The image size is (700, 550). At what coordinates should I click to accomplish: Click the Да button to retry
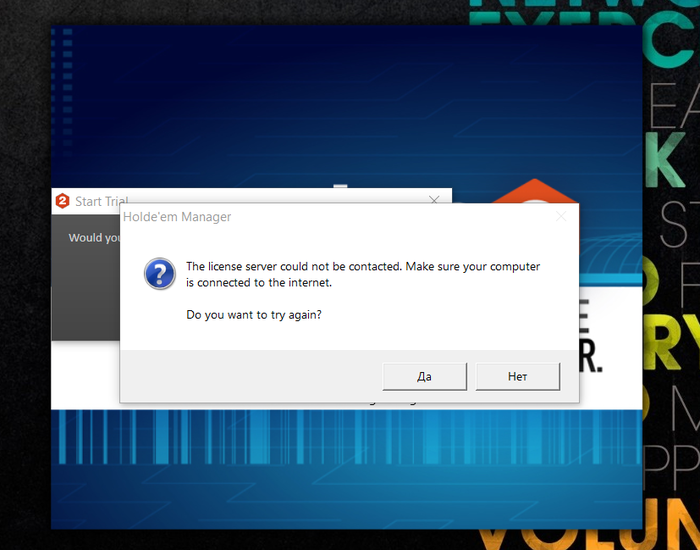point(425,376)
